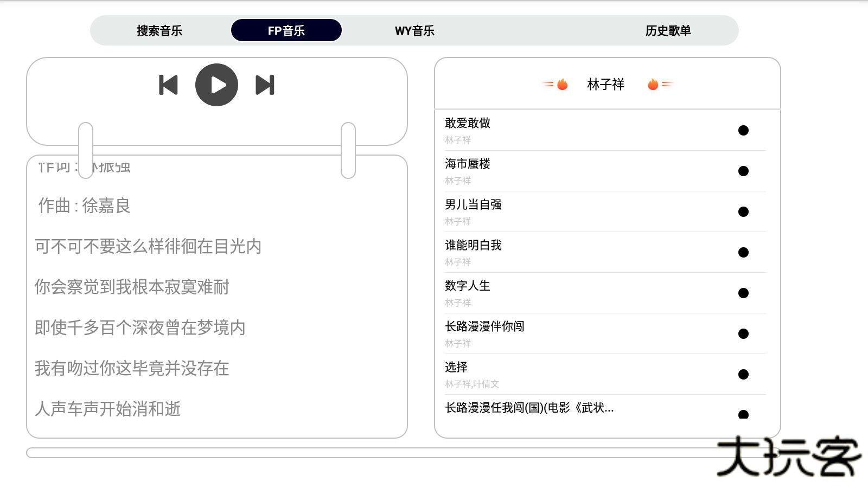Screen dimensions: 868x488
Task: Click the dot icon beside 海市蜃楼
Action: click(x=744, y=171)
